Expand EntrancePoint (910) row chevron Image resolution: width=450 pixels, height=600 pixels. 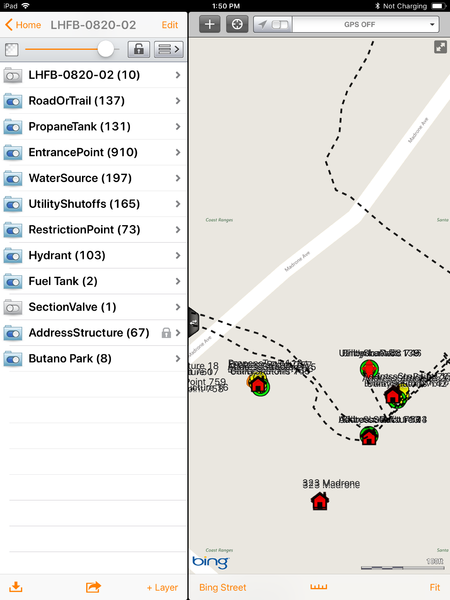178,152
